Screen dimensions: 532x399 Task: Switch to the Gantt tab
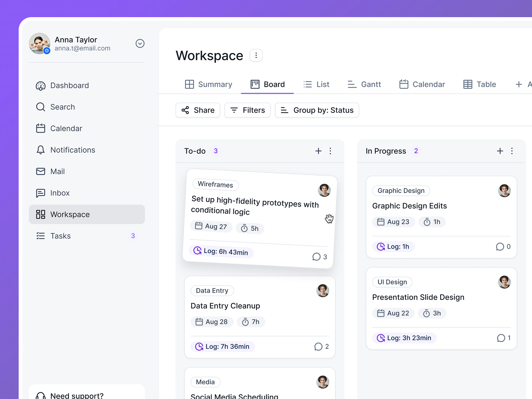[364, 84]
